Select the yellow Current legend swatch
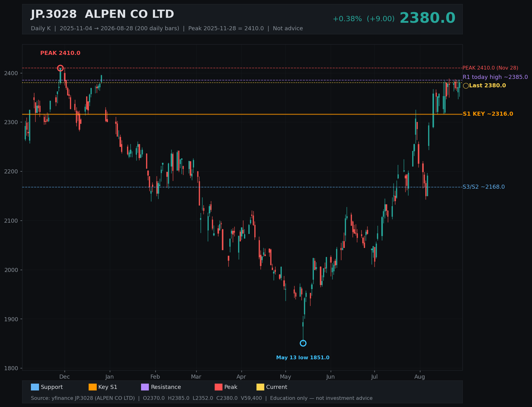This screenshot has width=532, height=407. coord(260,387)
